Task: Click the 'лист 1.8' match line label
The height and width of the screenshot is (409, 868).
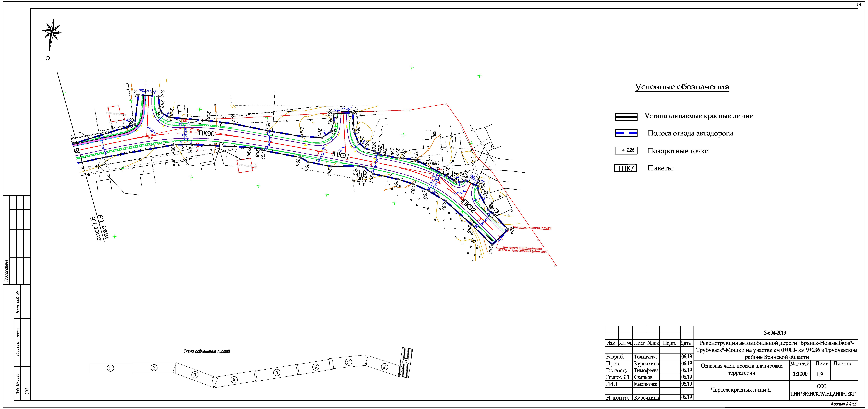Action: [95, 229]
